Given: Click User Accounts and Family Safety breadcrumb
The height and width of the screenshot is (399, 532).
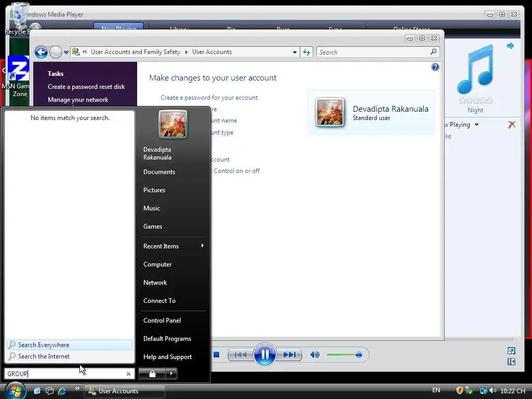Looking at the screenshot, I should click(x=136, y=52).
